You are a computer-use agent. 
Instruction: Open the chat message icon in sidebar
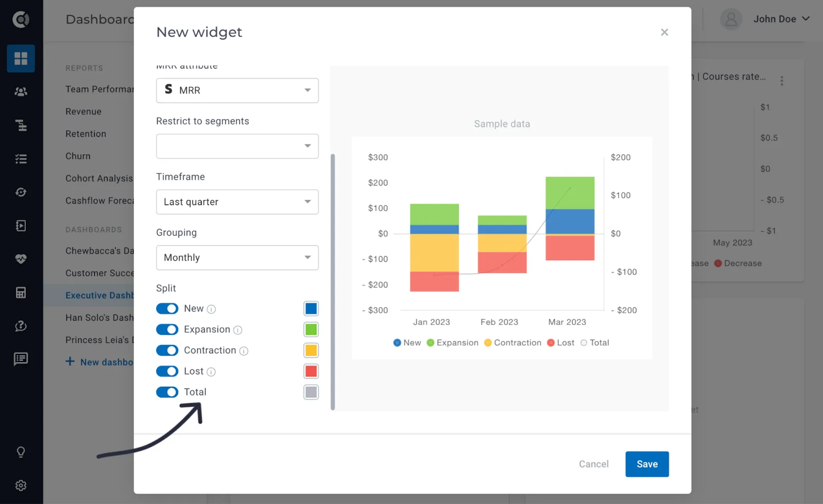click(x=21, y=359)
